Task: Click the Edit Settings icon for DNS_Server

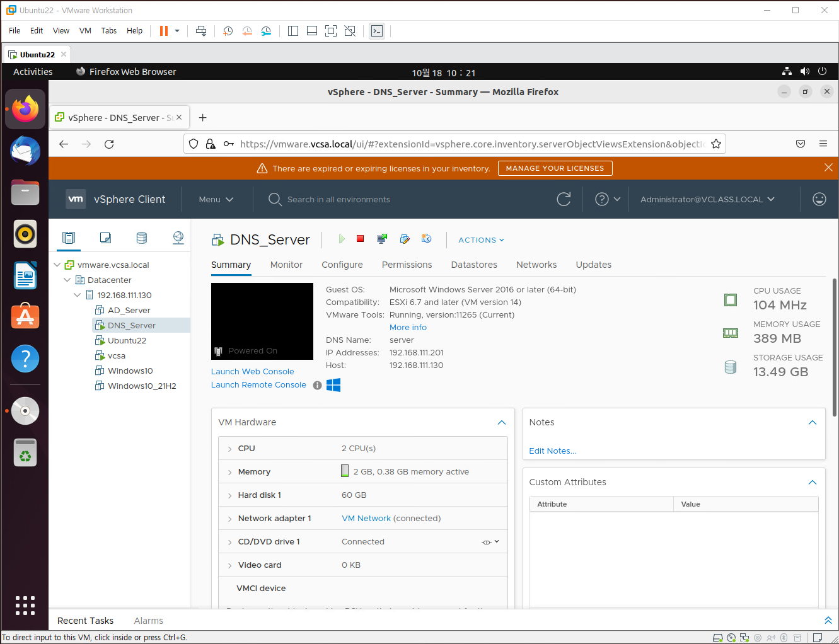Action: pyautogui.click(x=405, y=239)
